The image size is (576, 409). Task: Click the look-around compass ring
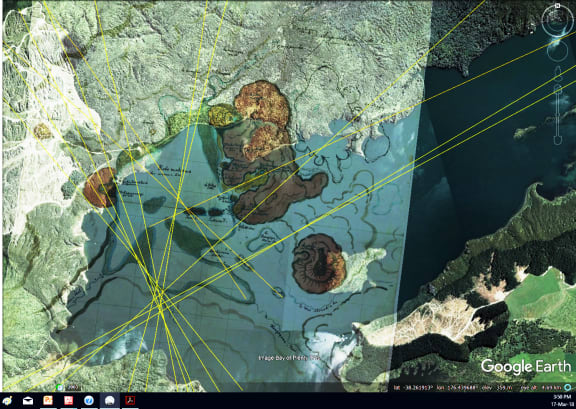558,21
